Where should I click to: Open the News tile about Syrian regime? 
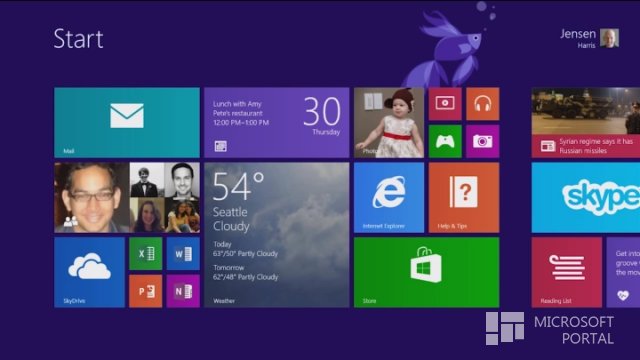586,122
